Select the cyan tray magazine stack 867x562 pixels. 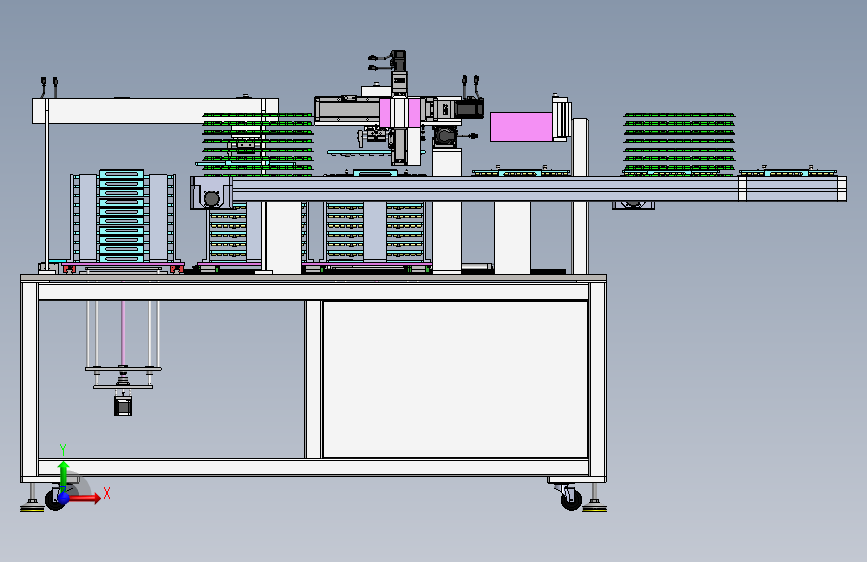point(122,216)
